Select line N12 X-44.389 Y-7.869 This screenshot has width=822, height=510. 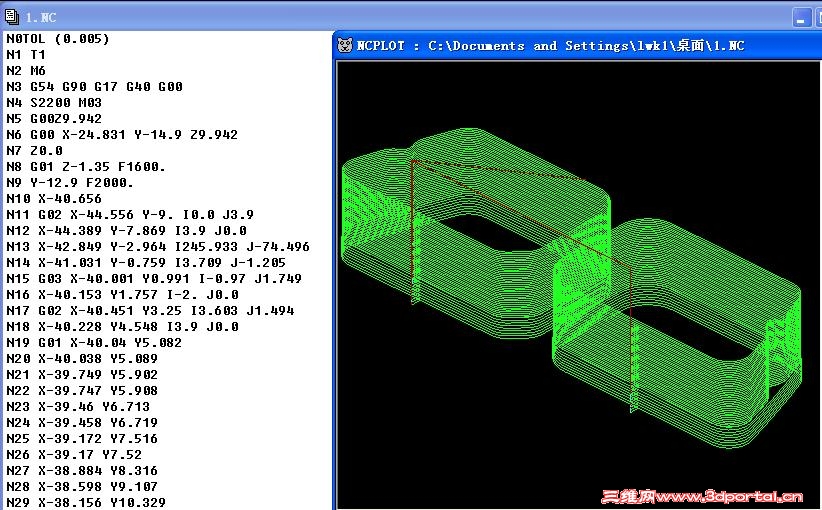(126, 231)
